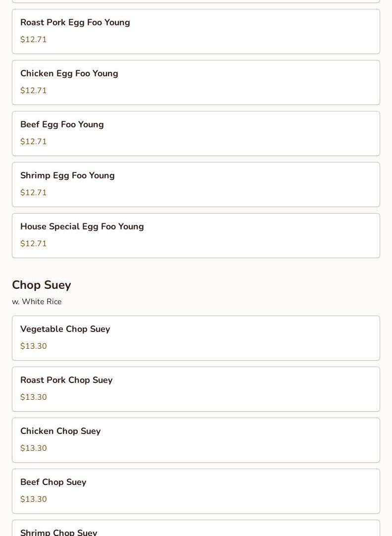
Task: Click the $13.30 price of Beef Chop Suey
Action: click(x=34, y=499)
